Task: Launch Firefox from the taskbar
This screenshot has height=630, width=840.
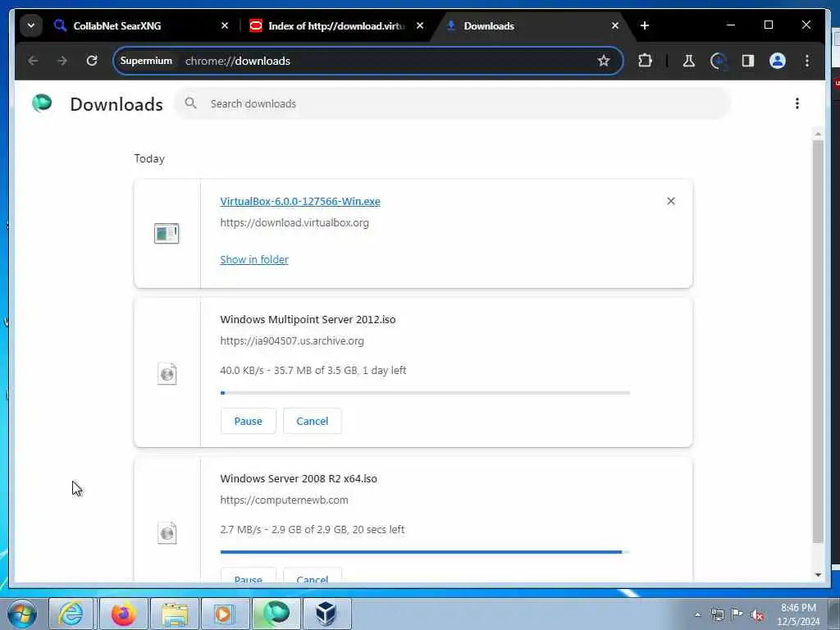Action: point(124,614)
